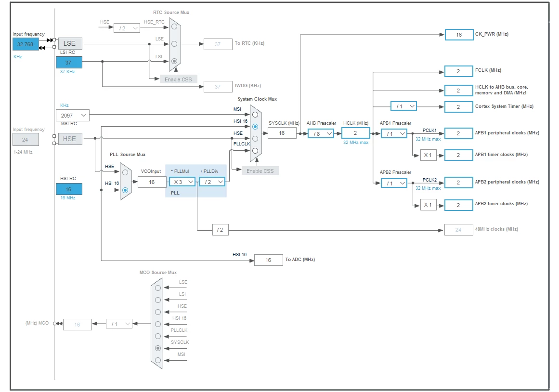
Task: Click the "1-24 MHz" HSE range text
Action: 23,152
